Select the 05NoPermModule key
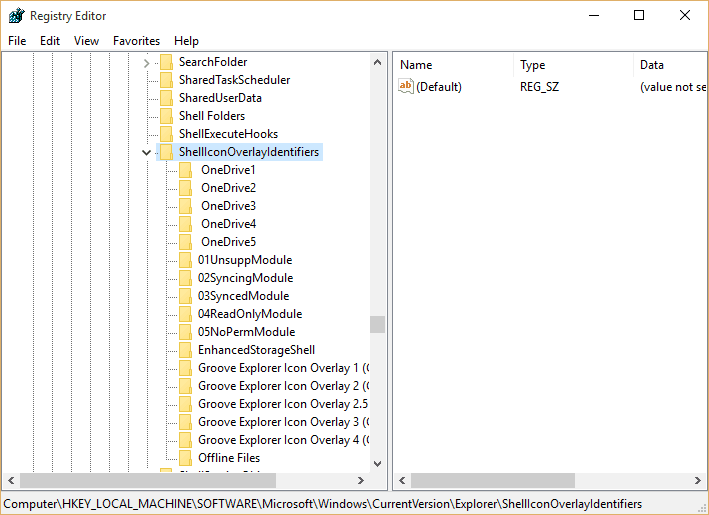Viewport: 709px width, 515px height. pos(246,332)
